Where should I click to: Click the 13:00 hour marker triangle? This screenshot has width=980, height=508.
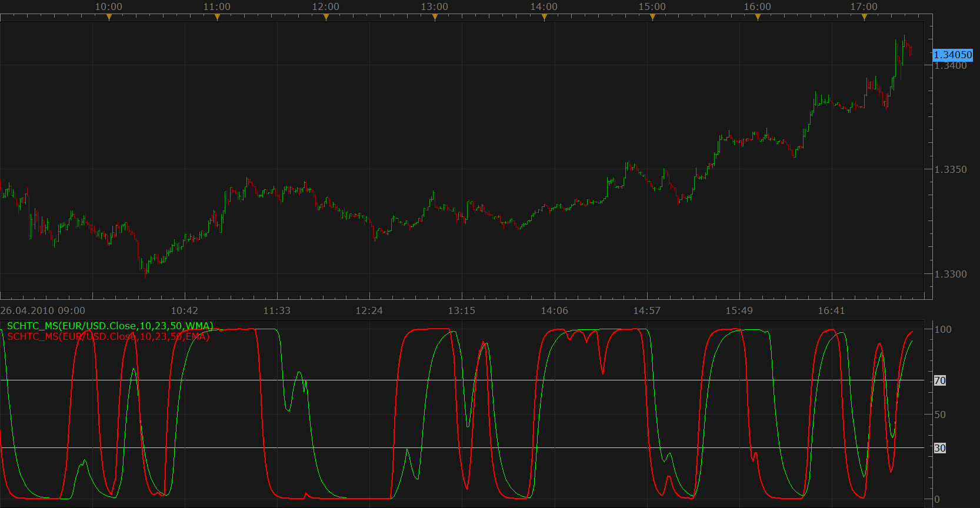pyautogui.click(x=435, y=17)
